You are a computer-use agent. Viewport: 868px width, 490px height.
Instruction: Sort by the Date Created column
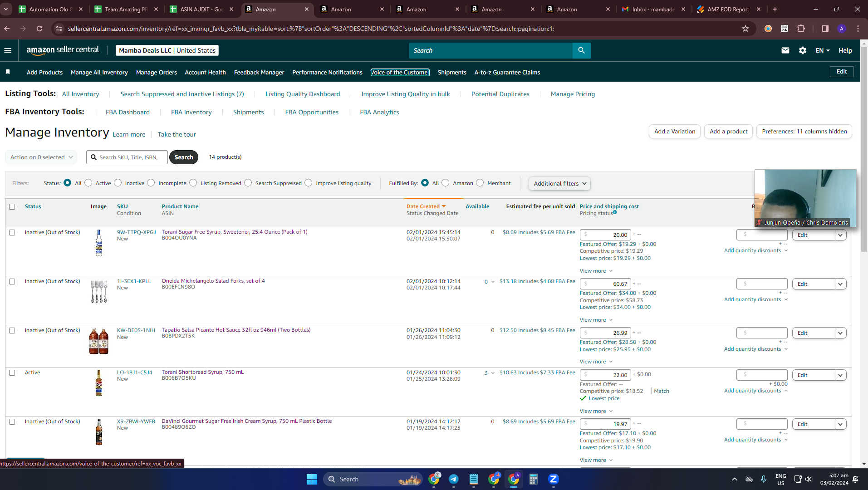pyautogui.click(x=426, y=206)
